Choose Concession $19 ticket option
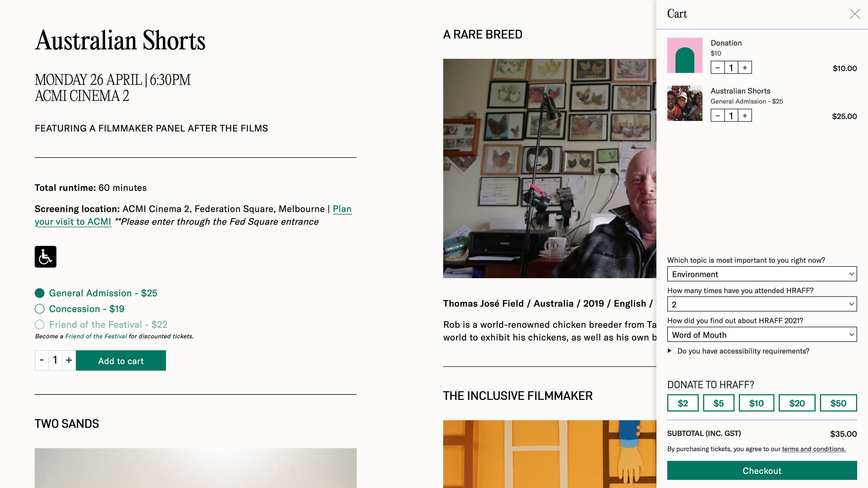 tap(80, 309)
